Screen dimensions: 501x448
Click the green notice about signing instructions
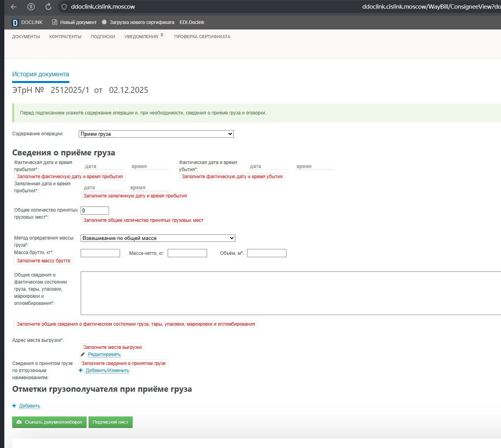click(x=257, y=113)
